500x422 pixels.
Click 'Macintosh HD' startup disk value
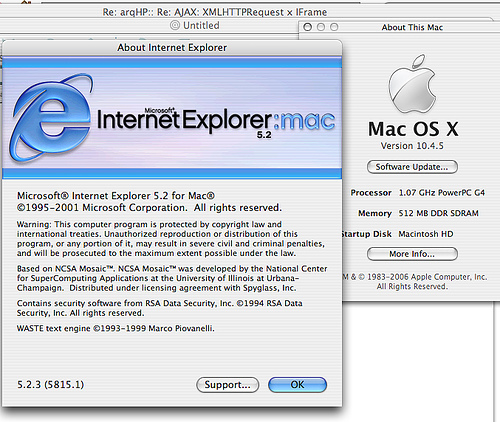[x=426, y=234]
